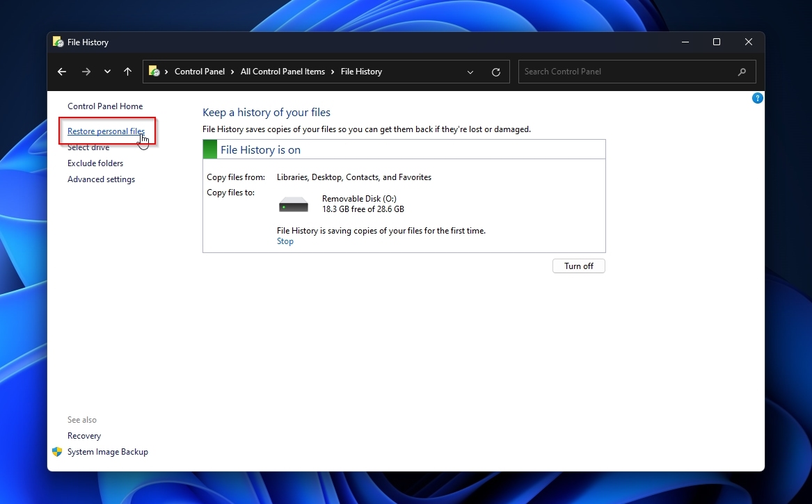Click the up-one-level arrow icon
Screen dimensions: 812x504
click(127, 71)
